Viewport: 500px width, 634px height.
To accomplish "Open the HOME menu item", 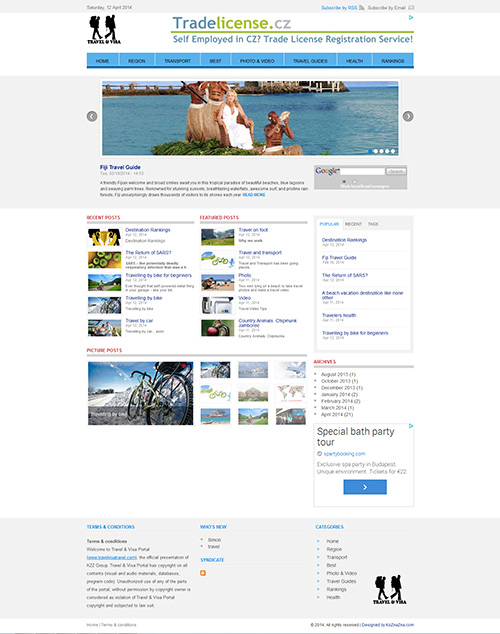I will pyautogui.click(x=102, y=61).
